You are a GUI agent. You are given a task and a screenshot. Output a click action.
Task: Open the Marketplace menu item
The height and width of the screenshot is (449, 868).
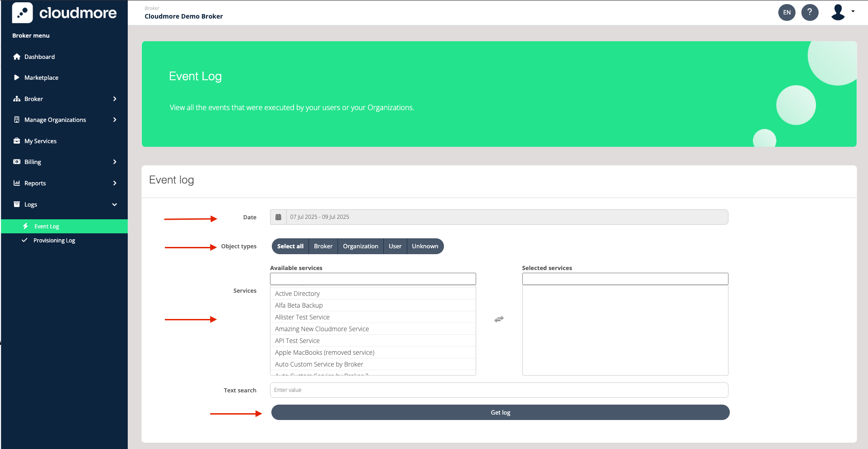click(x=41, y=77)
